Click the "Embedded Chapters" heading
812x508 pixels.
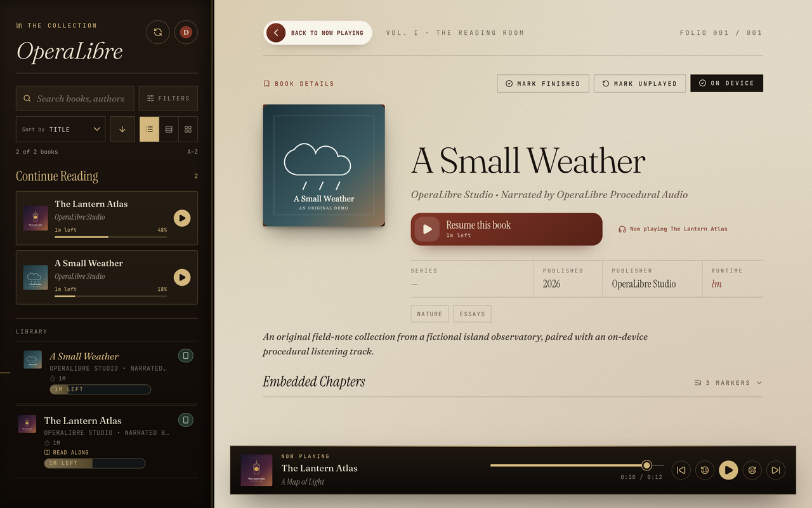click(314, 382)
